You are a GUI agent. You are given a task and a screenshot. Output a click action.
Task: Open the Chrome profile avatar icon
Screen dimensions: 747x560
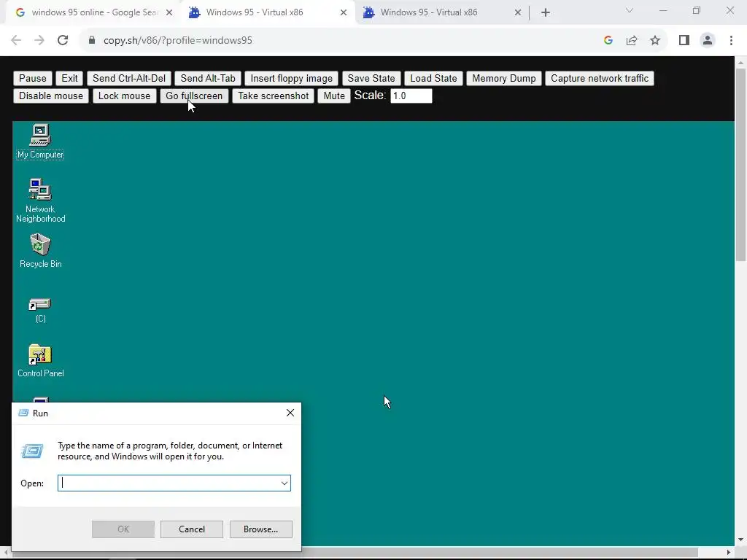708,41
